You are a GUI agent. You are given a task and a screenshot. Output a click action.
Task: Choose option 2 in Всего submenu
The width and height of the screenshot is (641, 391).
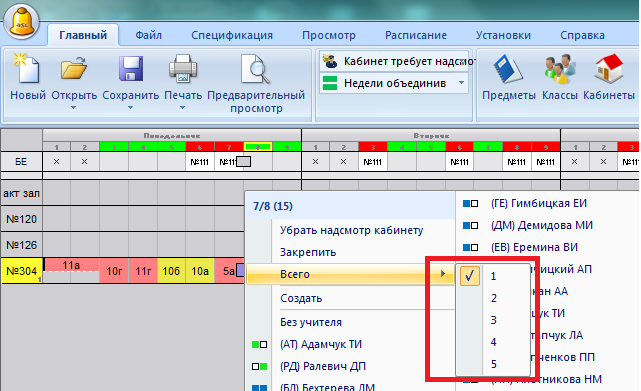coord(493,298)
